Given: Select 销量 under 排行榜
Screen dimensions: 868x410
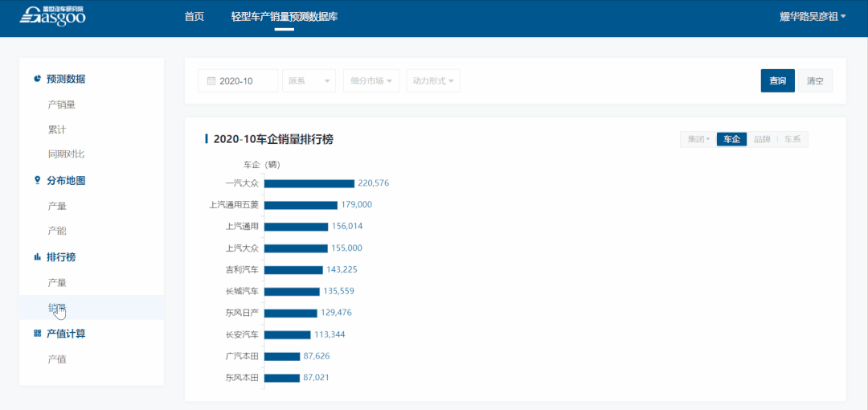Looking at the screenshot, I should [x=92, y=307].
